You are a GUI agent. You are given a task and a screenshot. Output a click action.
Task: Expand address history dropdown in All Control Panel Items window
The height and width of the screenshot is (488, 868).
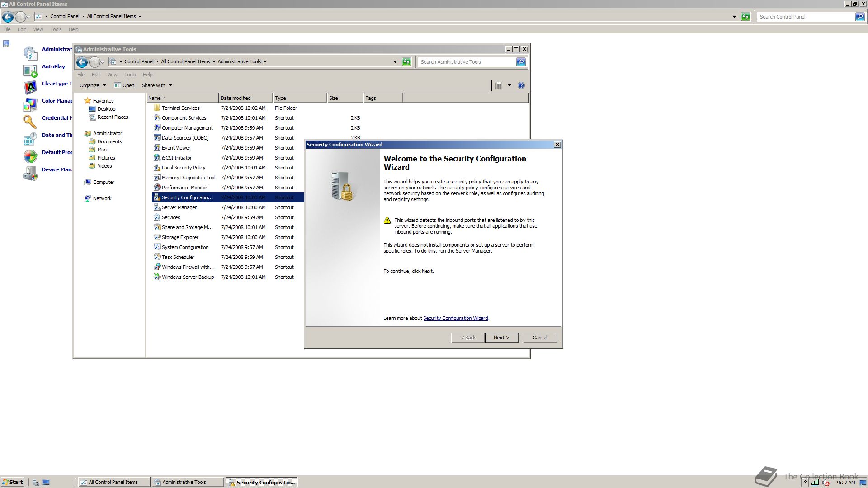(x=734, y=17)
